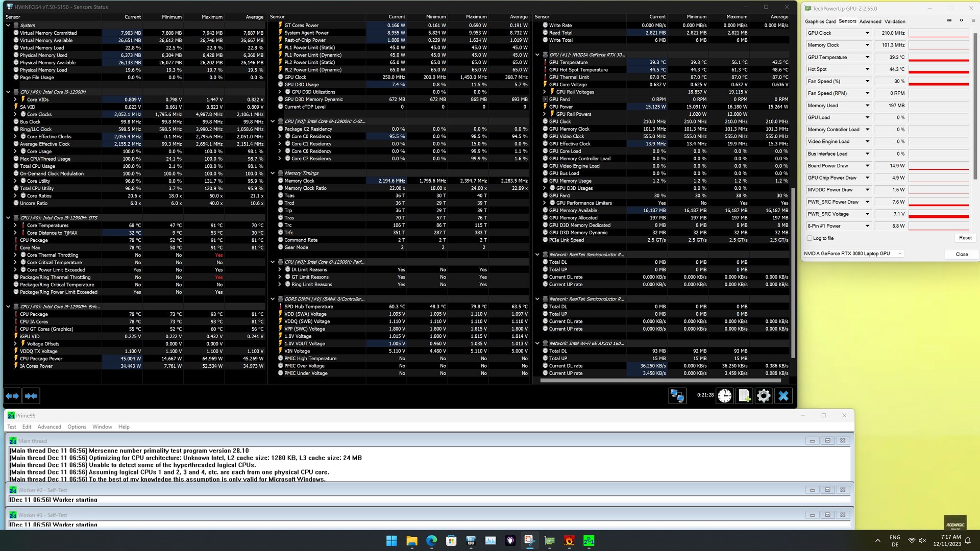Open Prime95 Advanced menu
Viewport: 980px width, 551px height.
click(49, 427)
